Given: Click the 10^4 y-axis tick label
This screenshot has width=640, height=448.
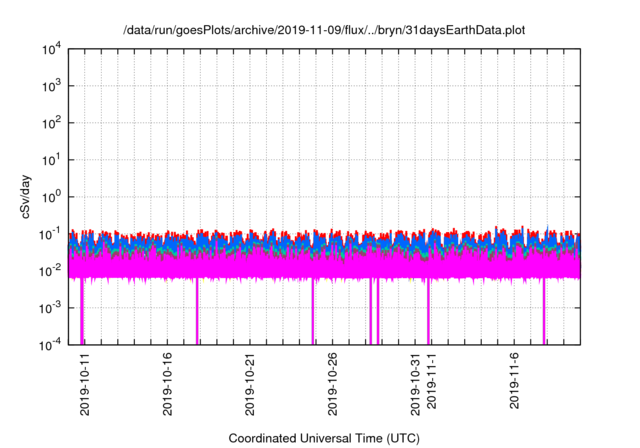Looking at the screenshot, I should pyautogui.click(x=51, y=49).
